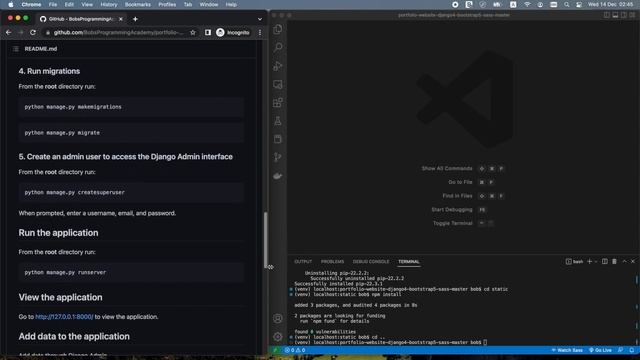
Task: Open the History menu in menu bar
Action: 109,4
